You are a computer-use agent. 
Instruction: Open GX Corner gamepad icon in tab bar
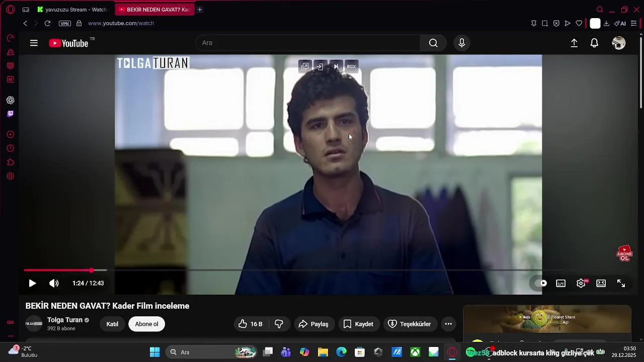[26, 10]
